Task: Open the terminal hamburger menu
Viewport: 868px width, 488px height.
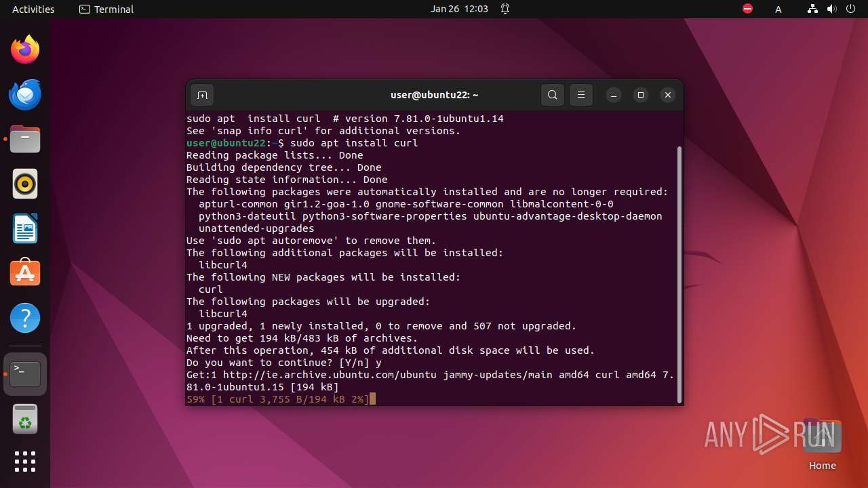Action: click(x=581, y=95)
